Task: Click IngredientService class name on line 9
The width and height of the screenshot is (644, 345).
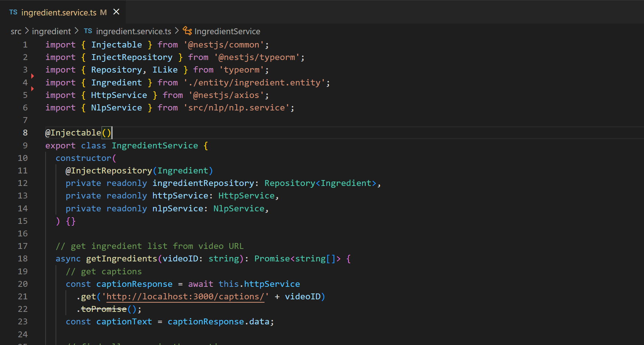Action: click(x=155, y=145)
